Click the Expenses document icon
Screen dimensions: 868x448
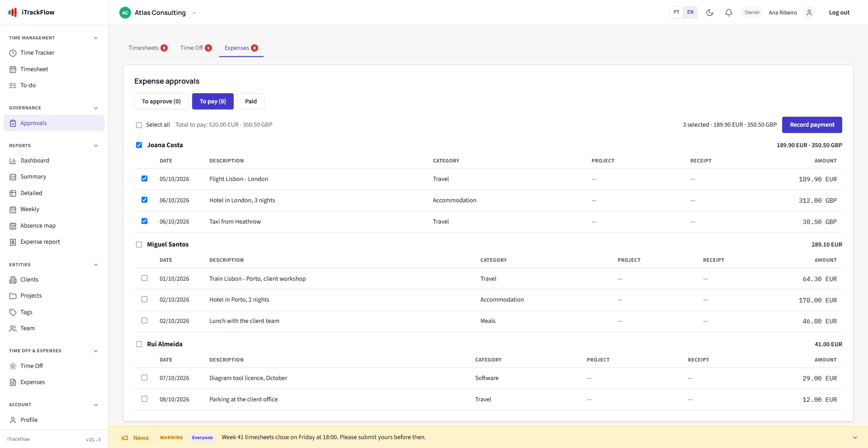click(13, 382)
